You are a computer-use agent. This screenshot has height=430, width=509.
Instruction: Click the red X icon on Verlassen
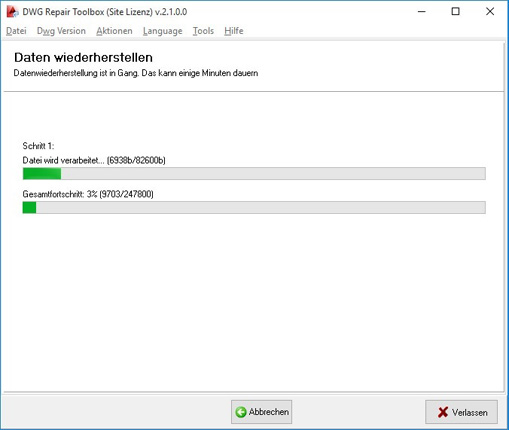click(x=443, y=412)
